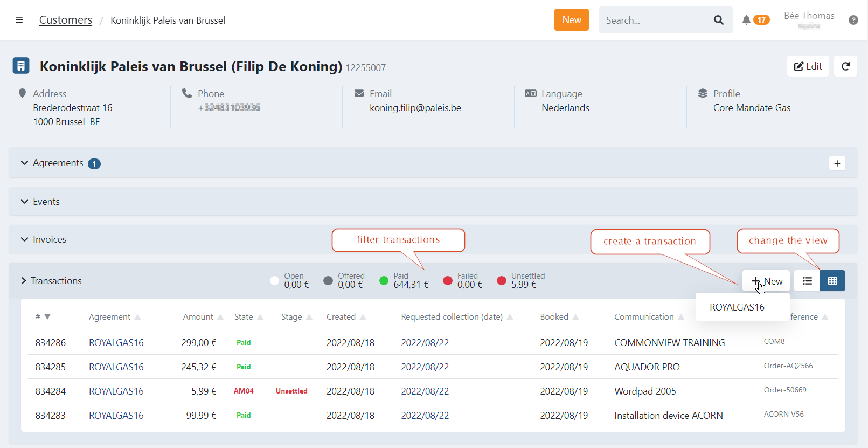The image size is (868, 448).
Task: Click the refresh customer icon
Action: click(x=845, y=66)
